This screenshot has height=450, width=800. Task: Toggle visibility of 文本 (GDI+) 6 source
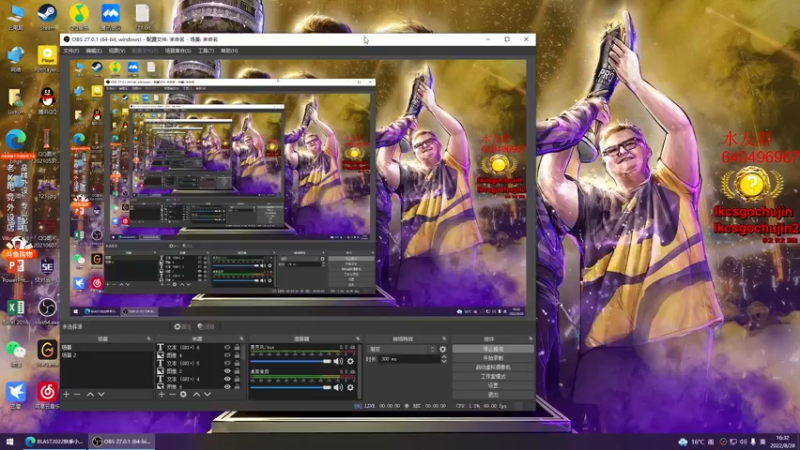(x=228, y=347)
